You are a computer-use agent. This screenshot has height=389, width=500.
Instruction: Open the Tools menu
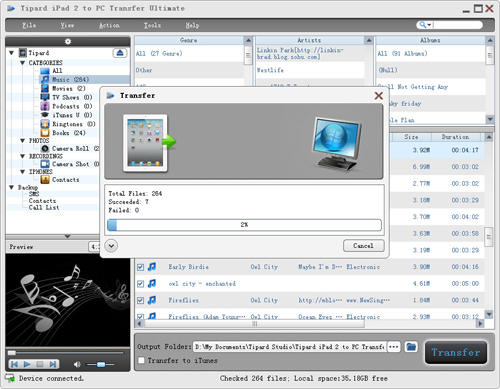tap(152, 25)
